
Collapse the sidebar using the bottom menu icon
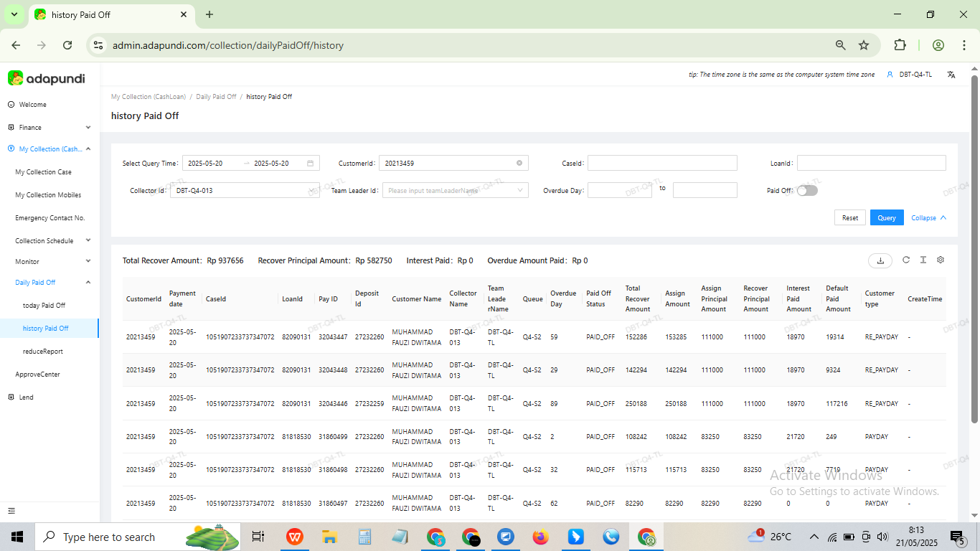(x=11, y=511)
